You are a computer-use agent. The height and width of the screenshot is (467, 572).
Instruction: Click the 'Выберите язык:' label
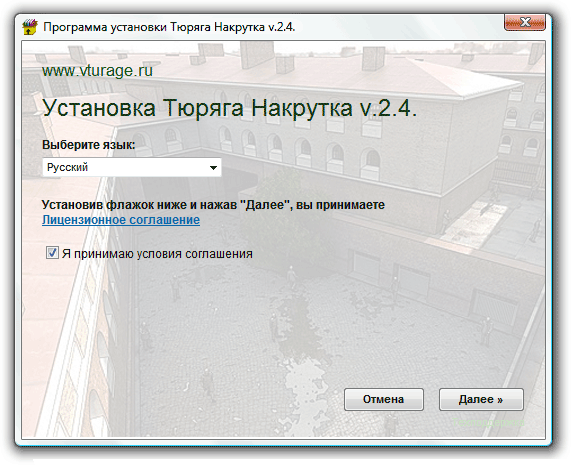pos(89,145)
